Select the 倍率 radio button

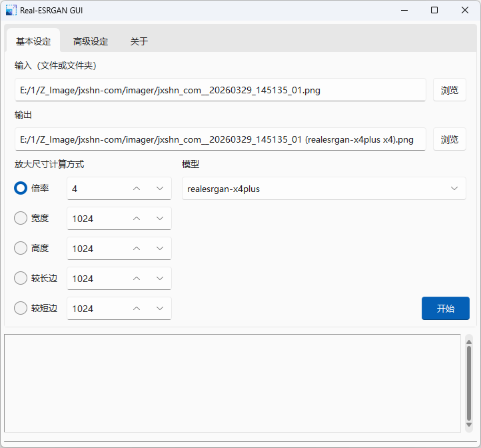click(x=21, y=189)
